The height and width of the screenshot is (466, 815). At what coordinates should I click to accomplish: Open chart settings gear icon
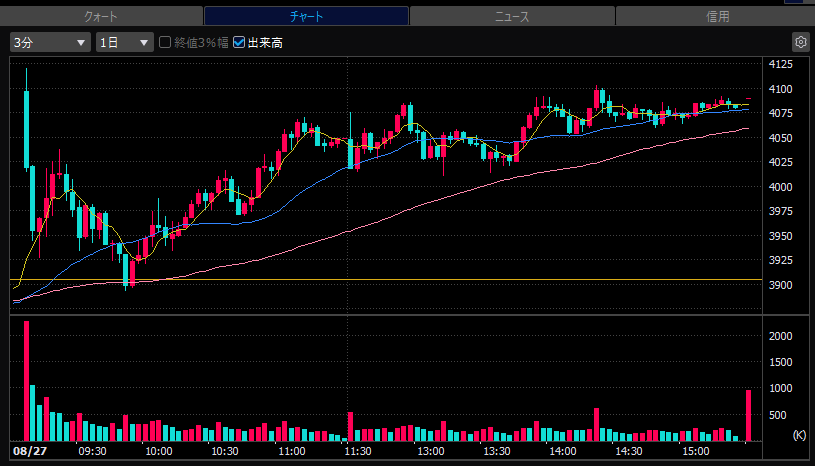pyautogui.click(x=800, y=42)
